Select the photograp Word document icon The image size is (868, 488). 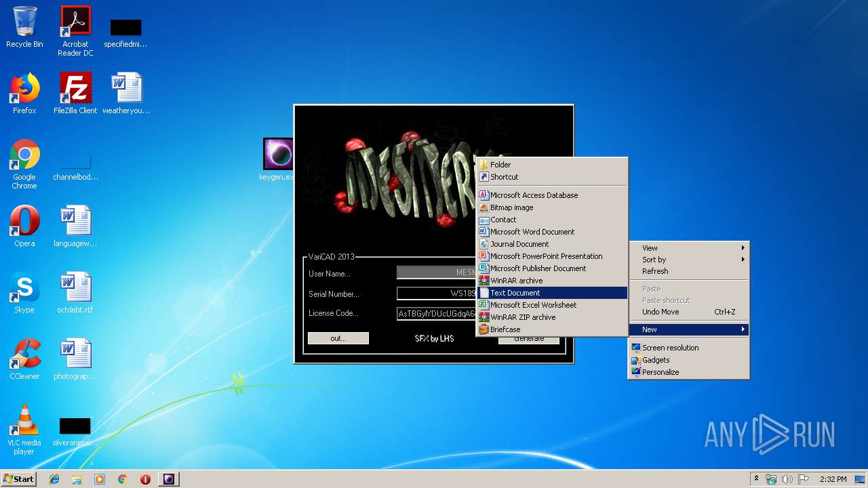point(75,359)
